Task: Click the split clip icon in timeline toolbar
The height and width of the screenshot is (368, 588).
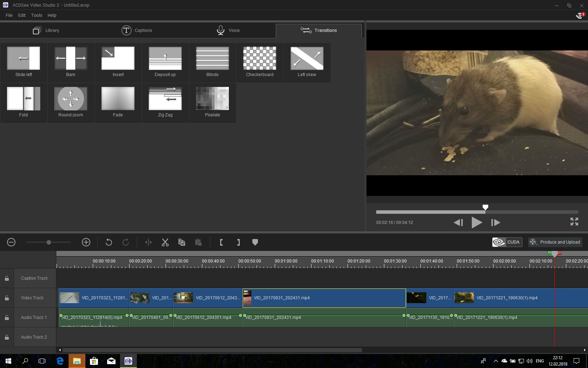Action: pyautogui.click(x=148, y=242)
